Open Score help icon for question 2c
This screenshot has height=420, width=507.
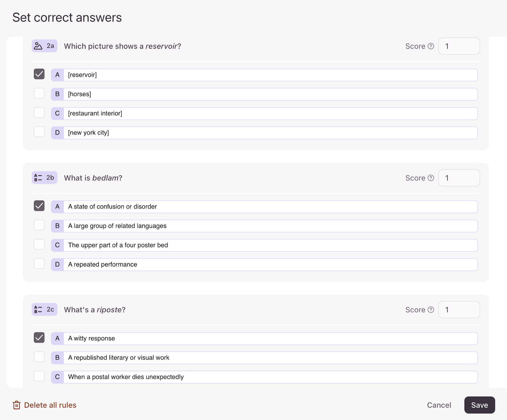pos(431,310)
